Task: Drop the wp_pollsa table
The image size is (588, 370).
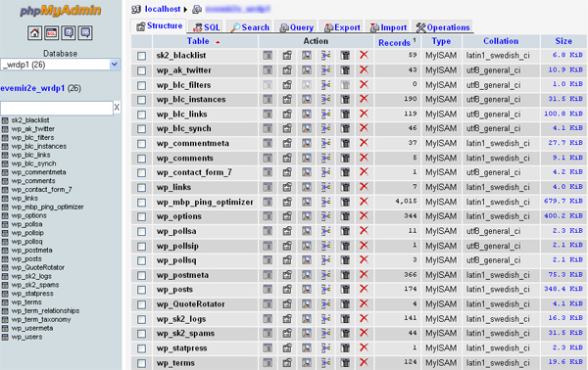Action: pos(364,231)
